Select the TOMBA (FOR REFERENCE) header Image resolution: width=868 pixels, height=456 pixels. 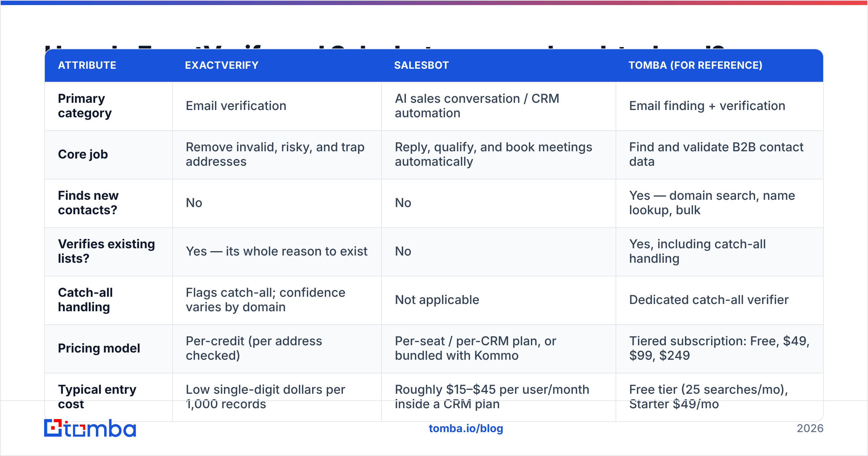tap(695, 65)
